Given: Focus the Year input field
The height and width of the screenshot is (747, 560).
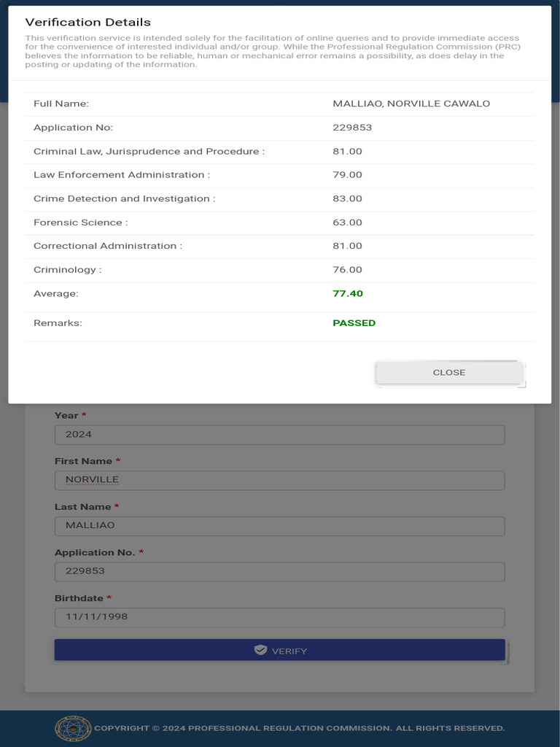Looking at the screenshot, I should pyautogui.click(x=279, y=434).
